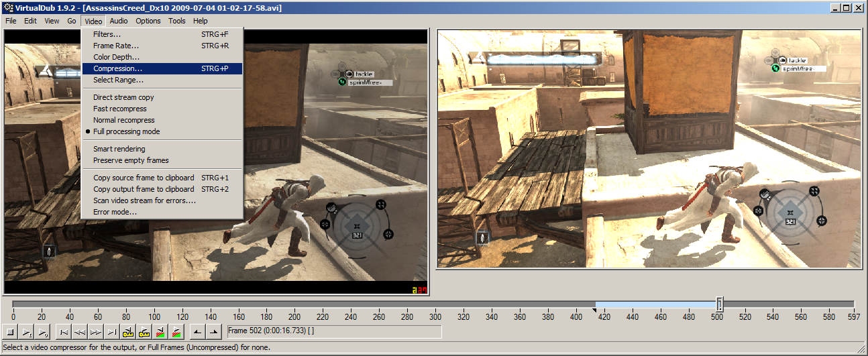Go to the next scene change
868x356 pixels.
pos(176,331)
